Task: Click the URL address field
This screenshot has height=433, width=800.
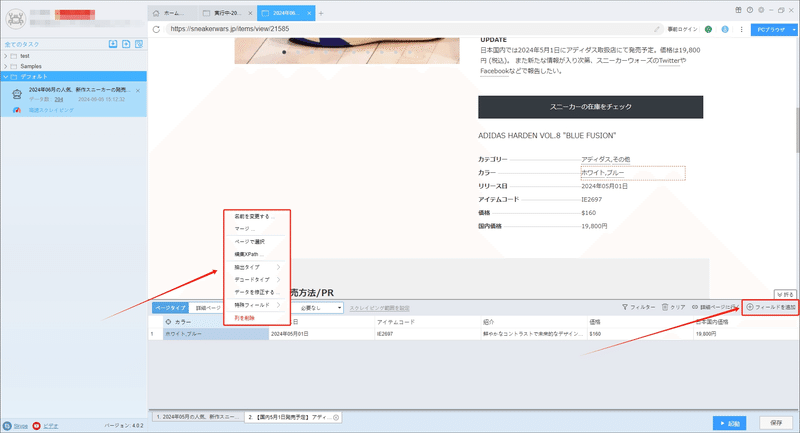Action: tap(413, 29)
